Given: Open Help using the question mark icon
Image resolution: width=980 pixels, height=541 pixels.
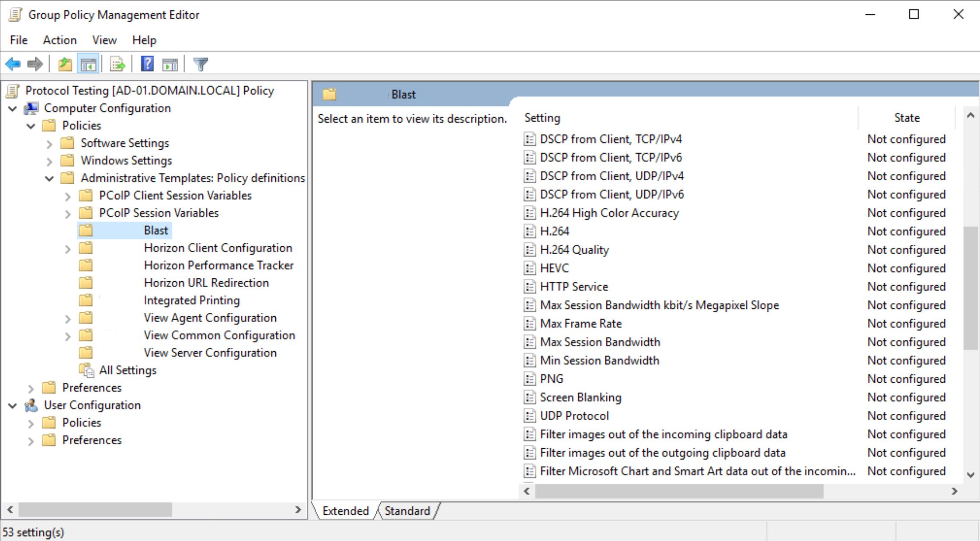Looking at the screenshot, I should (x=147, y=64).
